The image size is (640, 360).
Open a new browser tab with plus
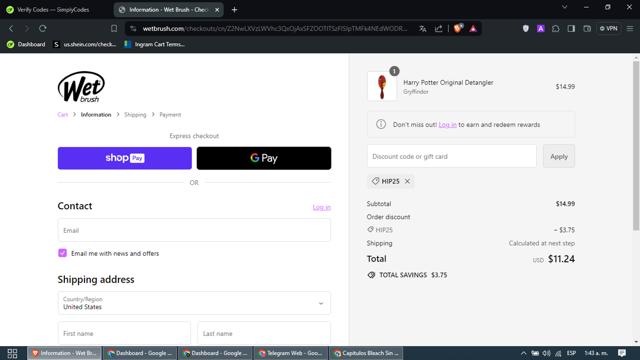point(234,9)
